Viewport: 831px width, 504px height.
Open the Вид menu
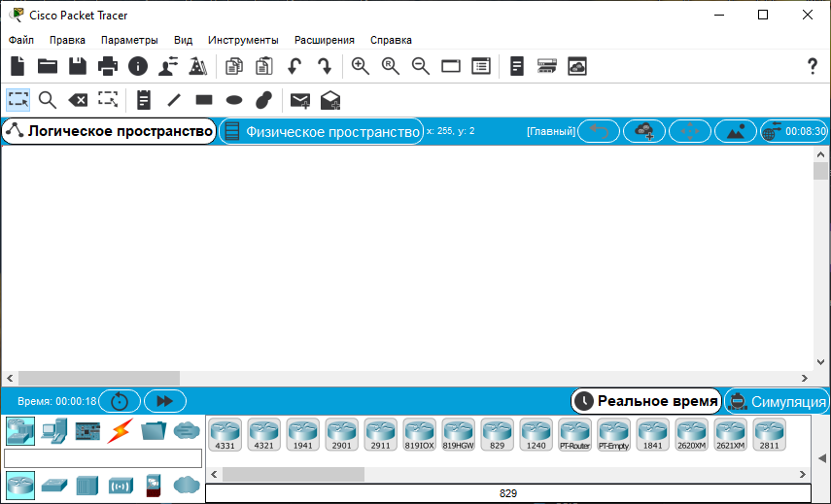click(x=184, y=40)
